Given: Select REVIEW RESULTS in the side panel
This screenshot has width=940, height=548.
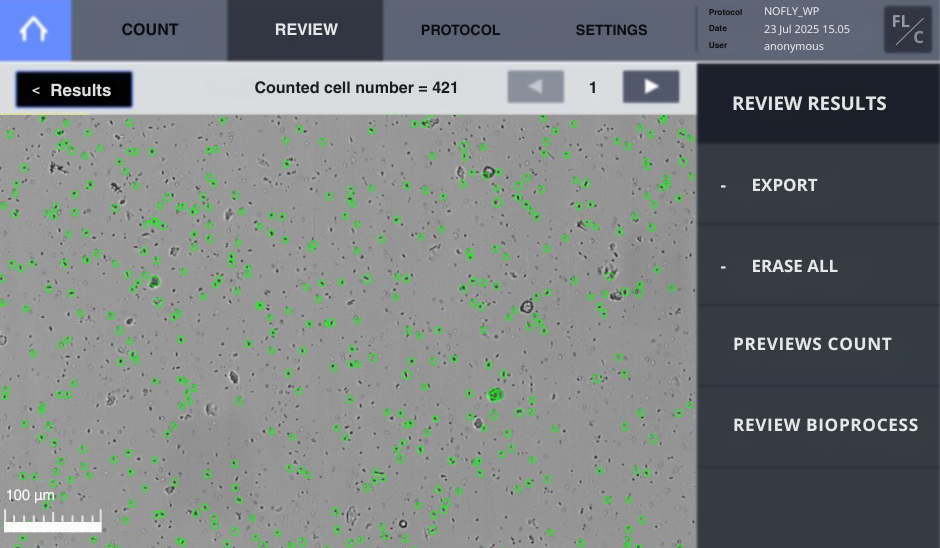Looking at the screenshot, I should (x=809, y=103).
